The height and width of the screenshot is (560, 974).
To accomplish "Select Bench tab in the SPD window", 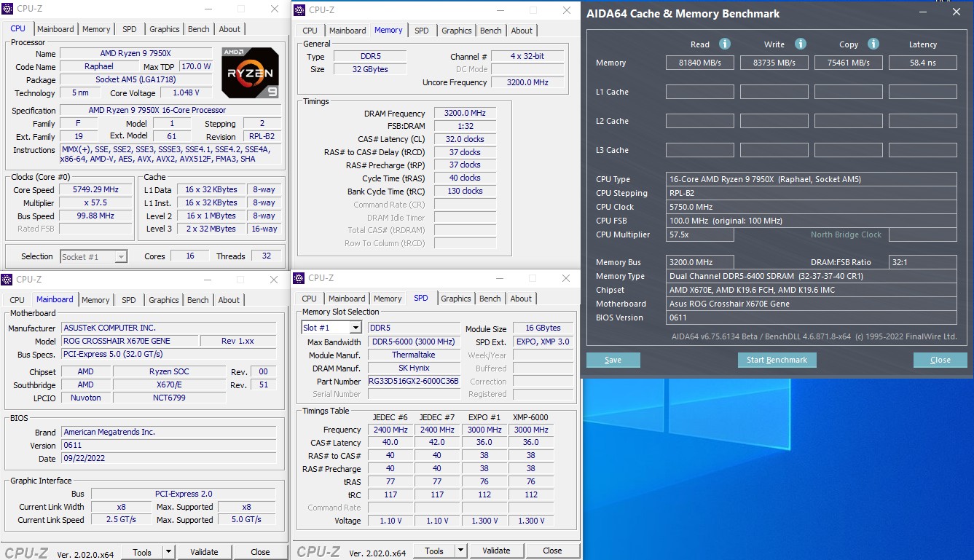I will point(490,299).
